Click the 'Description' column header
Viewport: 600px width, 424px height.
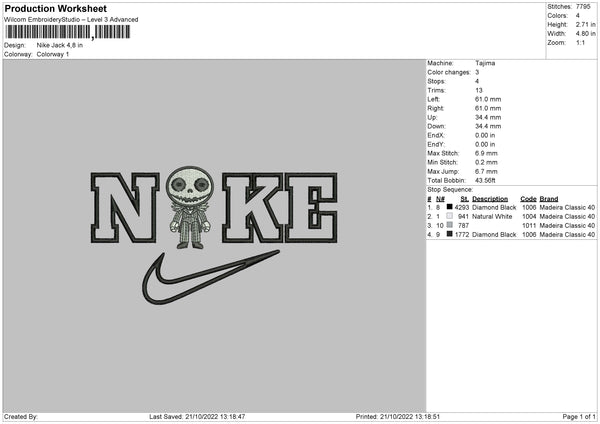coord(490,199)
